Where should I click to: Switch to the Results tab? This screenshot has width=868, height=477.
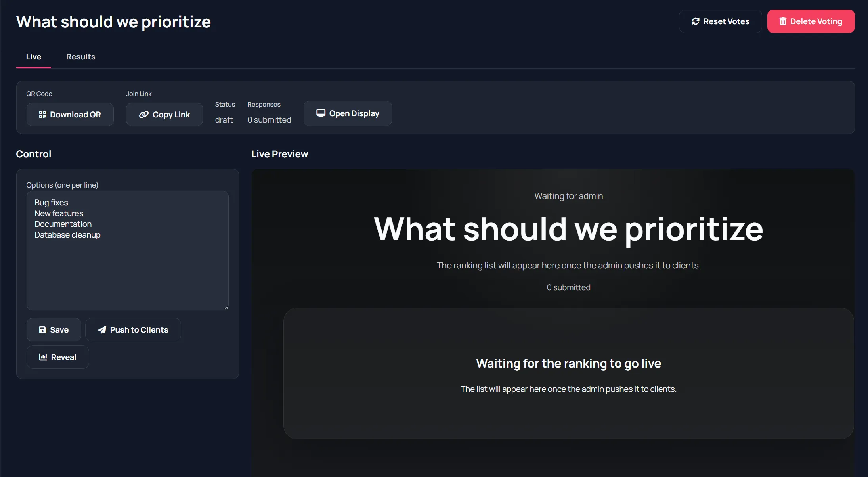[80, 56]
